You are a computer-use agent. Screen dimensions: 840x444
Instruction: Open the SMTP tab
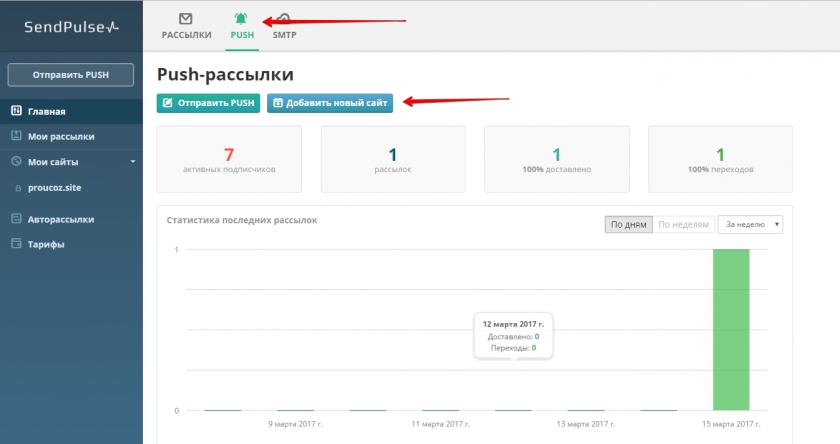[284, 26]
